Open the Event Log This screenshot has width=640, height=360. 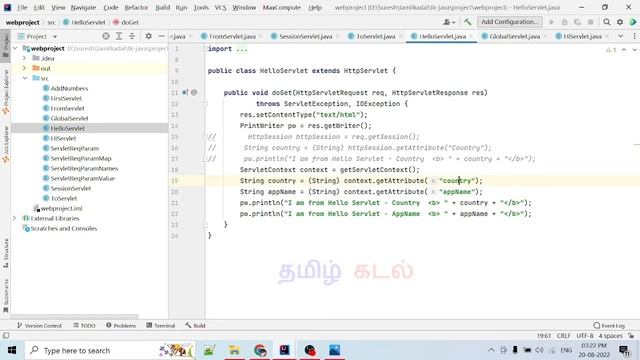click(x=609, y=325)
